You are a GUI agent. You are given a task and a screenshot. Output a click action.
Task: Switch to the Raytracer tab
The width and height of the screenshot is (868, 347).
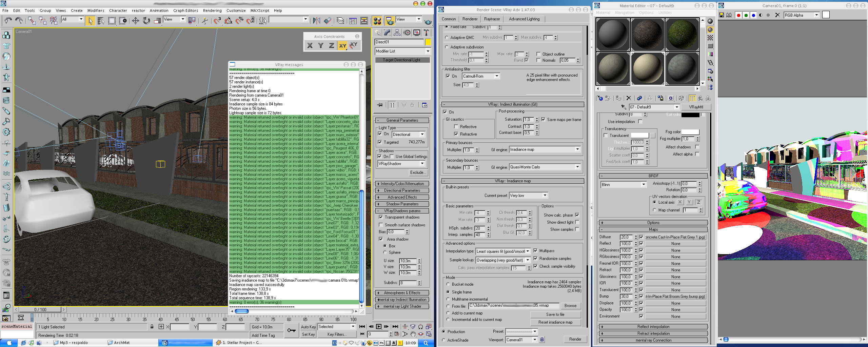(x=492, y=19)
